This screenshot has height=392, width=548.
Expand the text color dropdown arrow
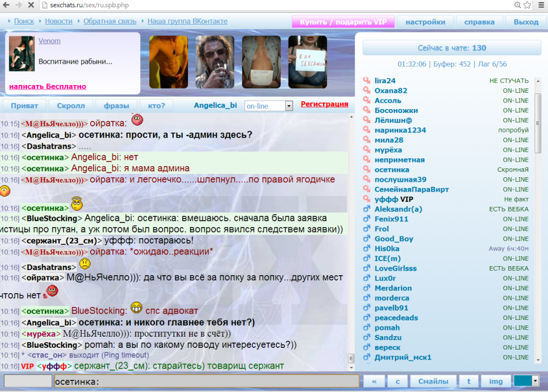[536, 381]
